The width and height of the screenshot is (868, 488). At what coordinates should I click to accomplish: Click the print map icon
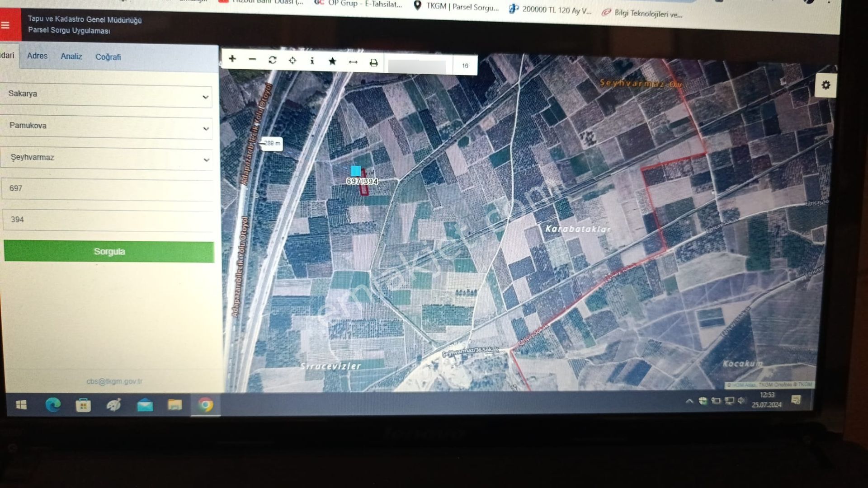click(373, 63)
